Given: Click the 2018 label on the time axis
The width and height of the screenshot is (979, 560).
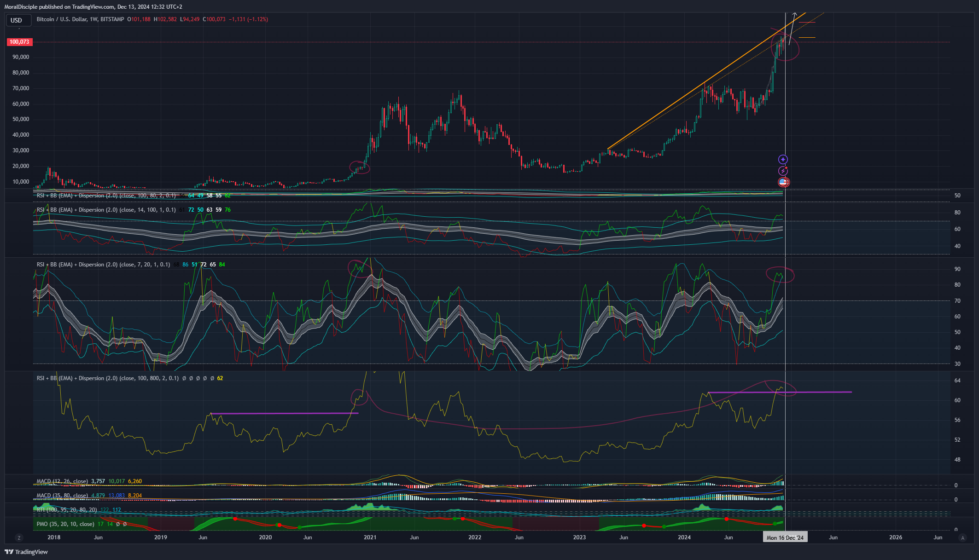Looking at the screenshot, I should tap(54, 537).
